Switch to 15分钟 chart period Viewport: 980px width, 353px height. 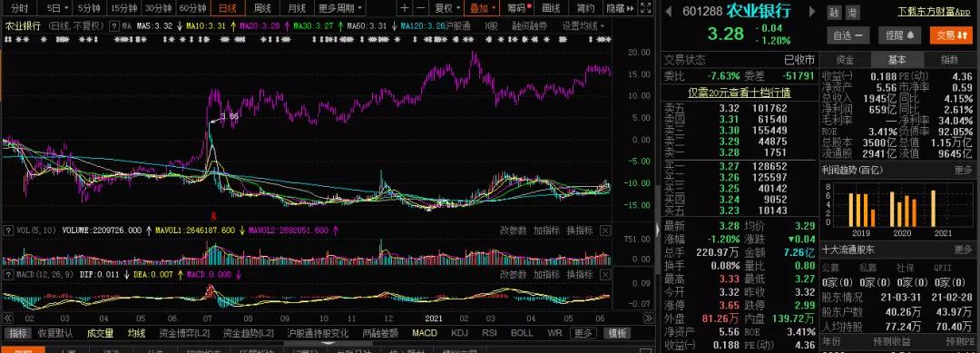(123, 8)
